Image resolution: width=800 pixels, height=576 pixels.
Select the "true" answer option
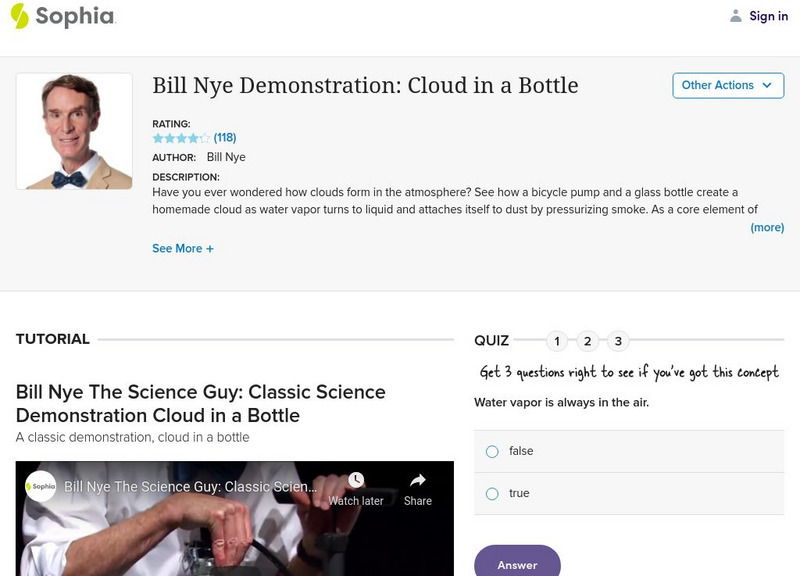click(x=492, y=494)
